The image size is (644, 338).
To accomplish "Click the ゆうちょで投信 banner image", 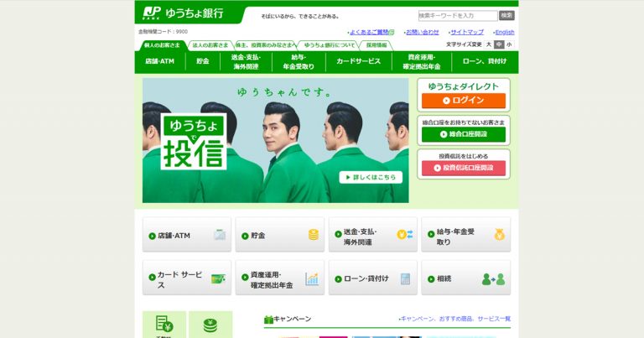I will 276,140.
